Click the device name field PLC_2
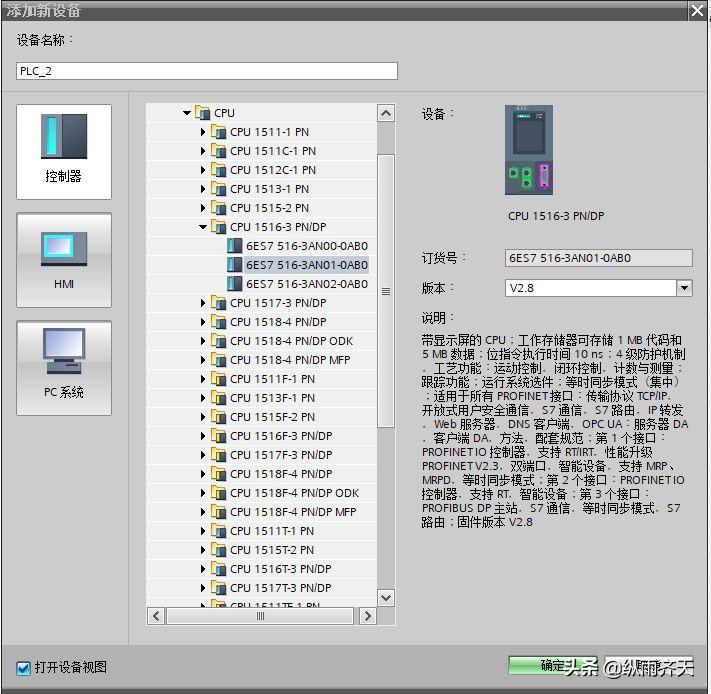This screenshot has width=711, height=694. 207,71
